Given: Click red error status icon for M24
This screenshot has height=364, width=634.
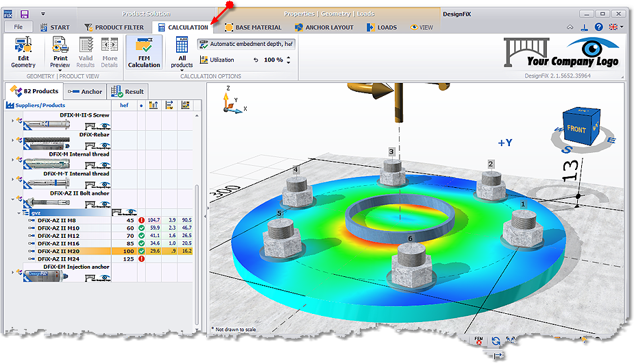Looking at the screenshot, I should click(141, 259).
